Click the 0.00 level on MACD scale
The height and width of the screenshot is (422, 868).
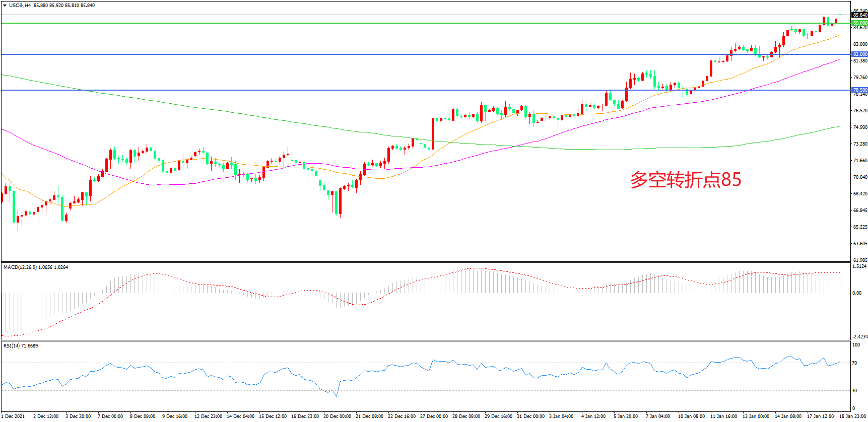coord(856,293)
